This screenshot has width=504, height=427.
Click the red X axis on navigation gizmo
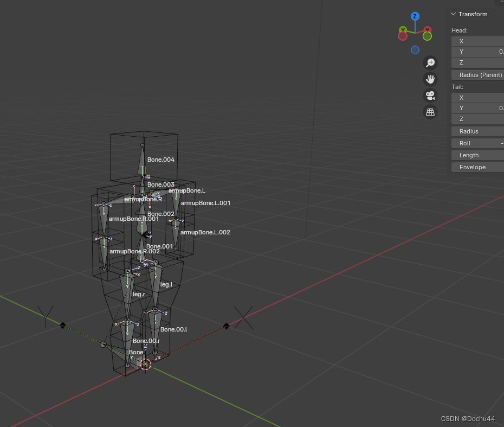click(427, 29)
